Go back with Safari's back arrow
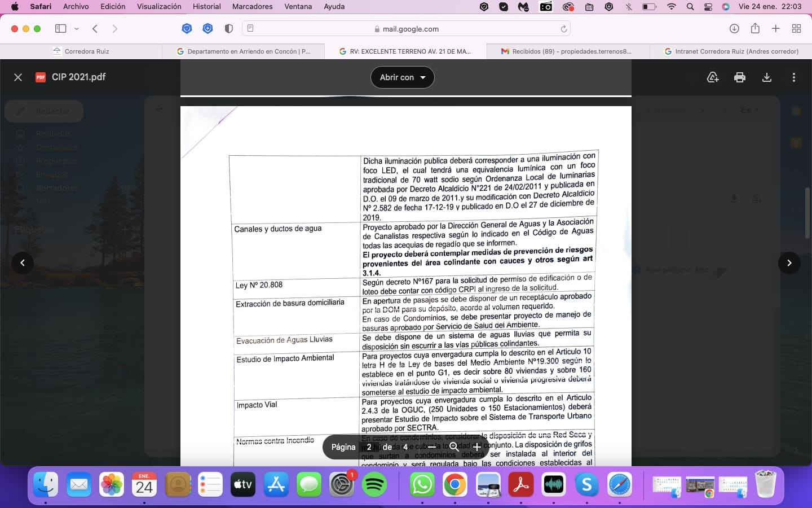The image size is (812, 508). (95, 29)
